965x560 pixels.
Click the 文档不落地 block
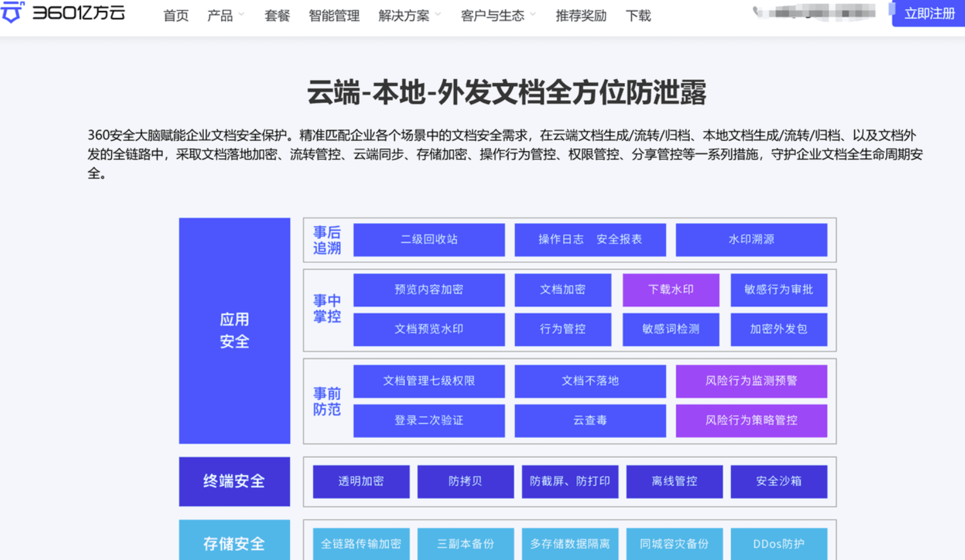coord(590,381)
